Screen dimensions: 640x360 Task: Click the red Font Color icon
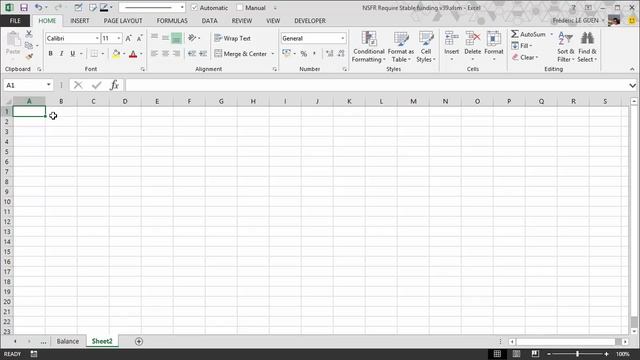tap(133, 53)
